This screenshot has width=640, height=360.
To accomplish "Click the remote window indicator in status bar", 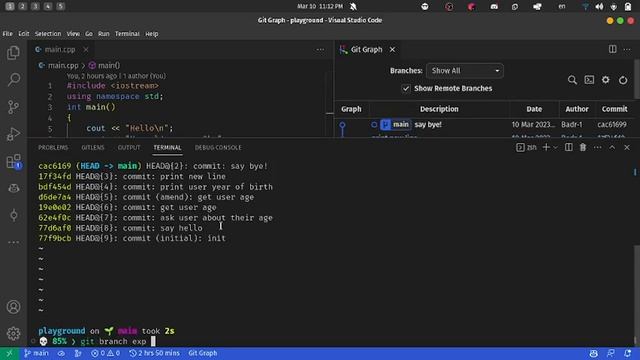I will click(x=9, y=353).
